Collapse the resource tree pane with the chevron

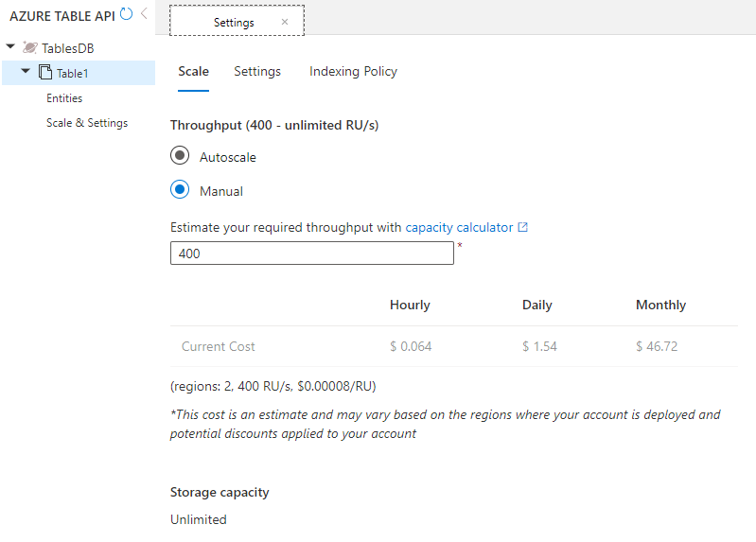[x=144, y=14]
